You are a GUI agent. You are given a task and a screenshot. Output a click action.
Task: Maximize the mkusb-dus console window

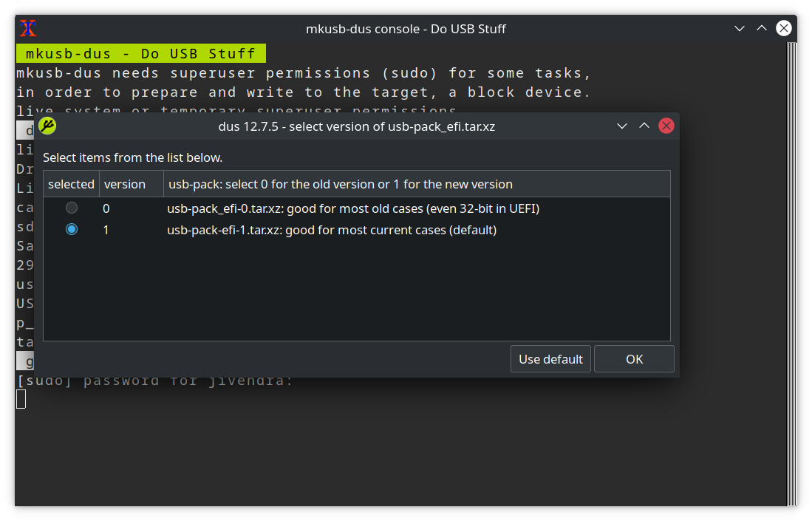pyautogui.click(x=762, y=29)
